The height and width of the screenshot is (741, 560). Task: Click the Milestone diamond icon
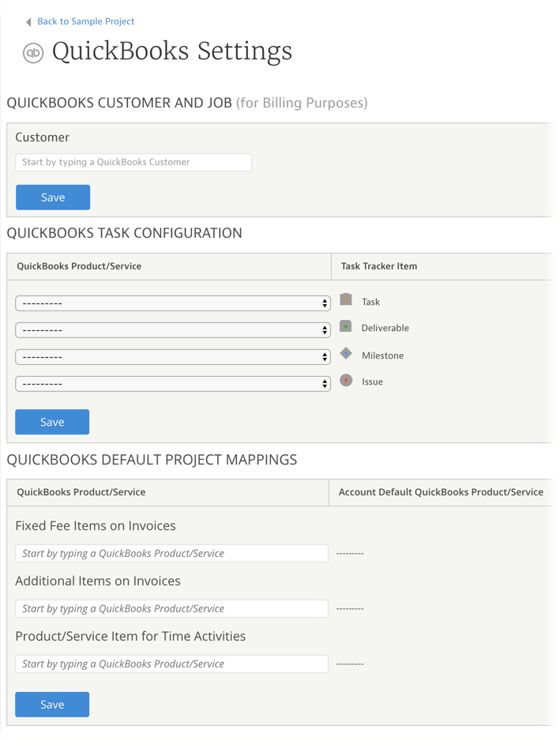(x=346, y=353)
